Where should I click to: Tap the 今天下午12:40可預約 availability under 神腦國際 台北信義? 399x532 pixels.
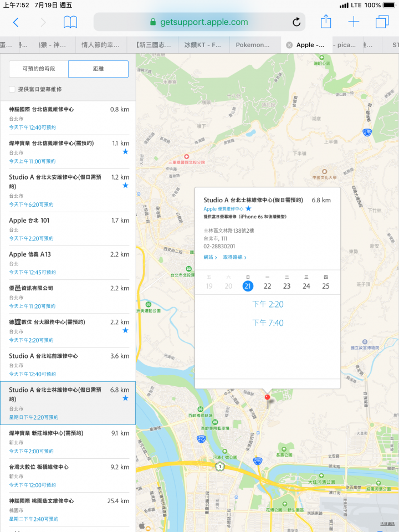[33, 127]
